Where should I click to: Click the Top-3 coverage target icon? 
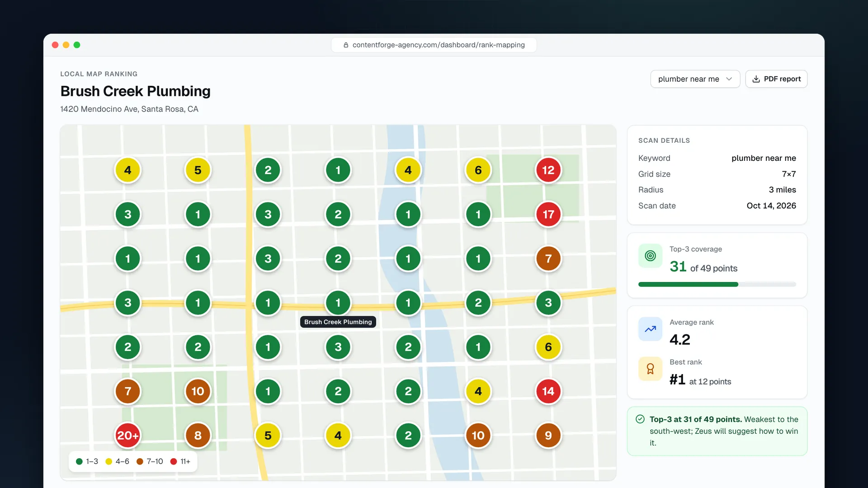point(650,256)
